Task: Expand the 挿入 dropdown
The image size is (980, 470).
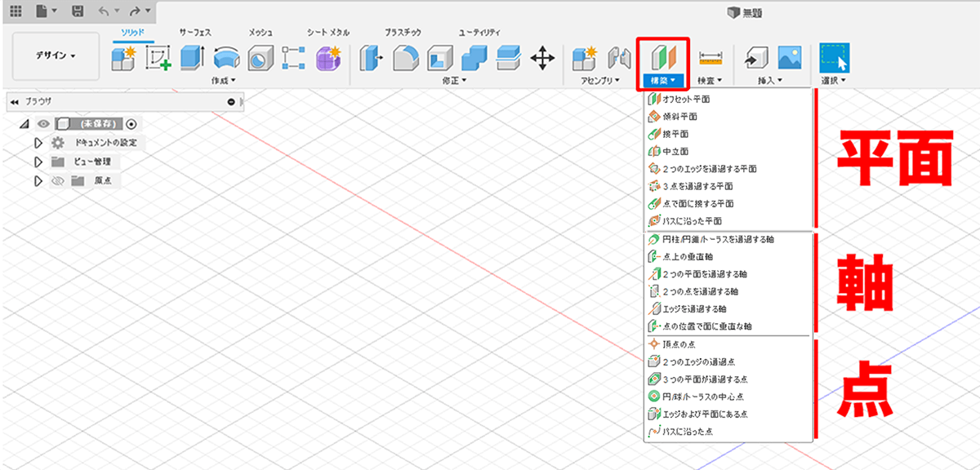Action: (769, 81)
